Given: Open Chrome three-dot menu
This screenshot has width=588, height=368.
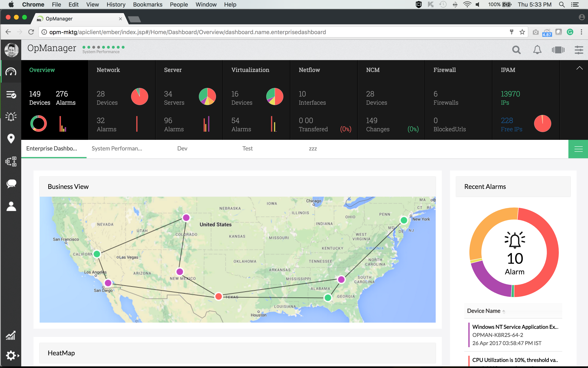Looking at the screenshot, I should 581,32.
